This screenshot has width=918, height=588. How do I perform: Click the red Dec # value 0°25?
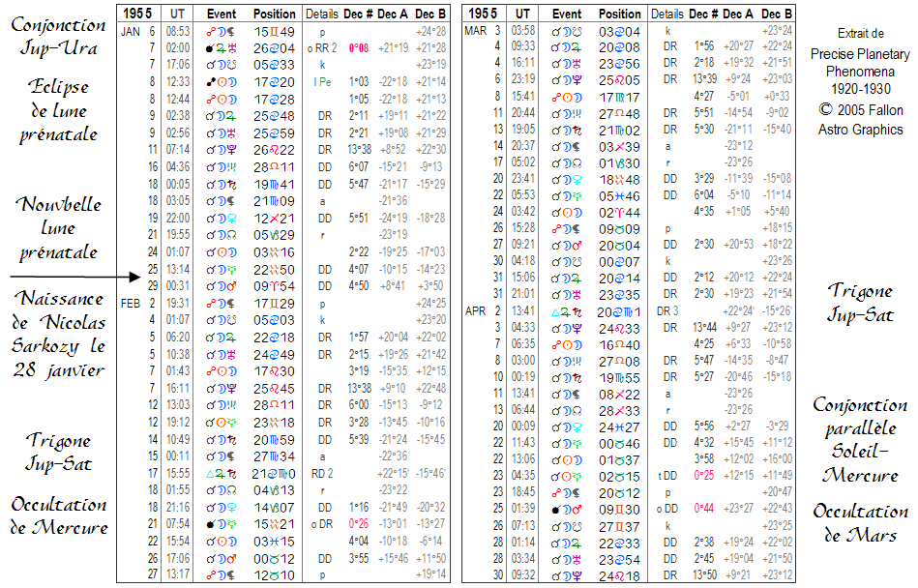[703, 476]
